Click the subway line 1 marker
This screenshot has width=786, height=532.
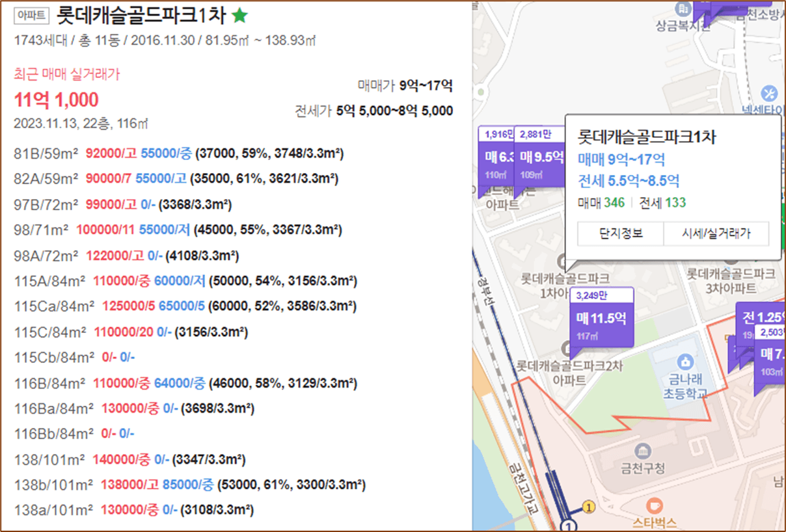pos(569,525)
